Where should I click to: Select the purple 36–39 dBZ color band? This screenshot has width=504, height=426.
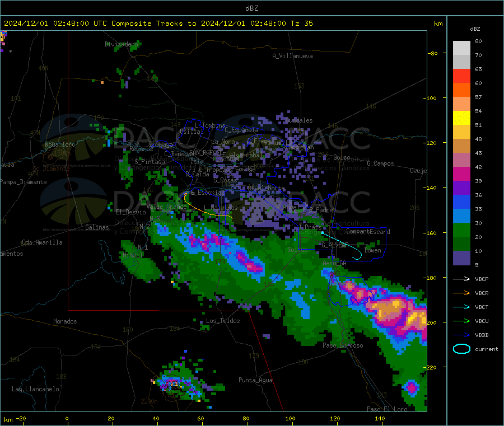[x=461, y=188]
